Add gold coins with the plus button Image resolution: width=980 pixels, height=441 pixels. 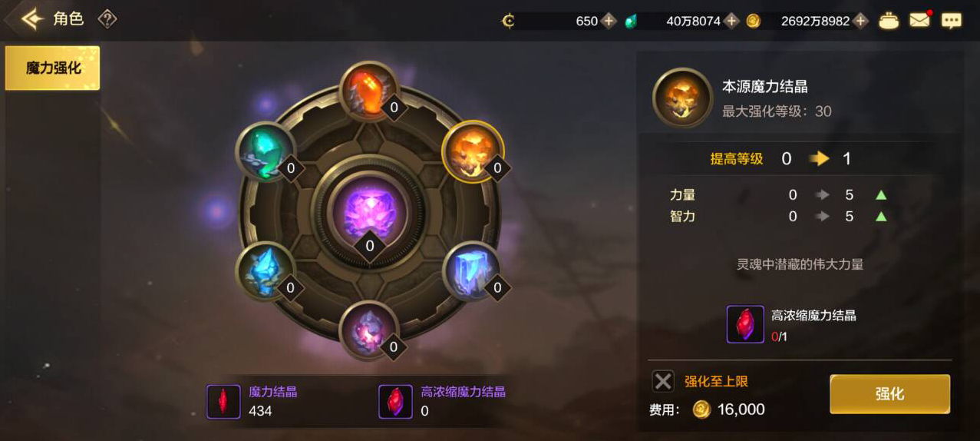pyautogui.click(x=860, y=22)
